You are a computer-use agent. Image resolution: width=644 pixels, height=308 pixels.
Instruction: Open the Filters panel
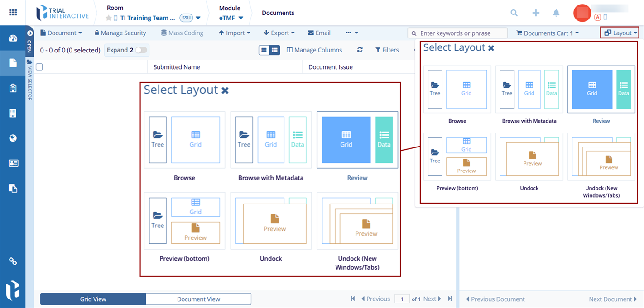(387, 50)
